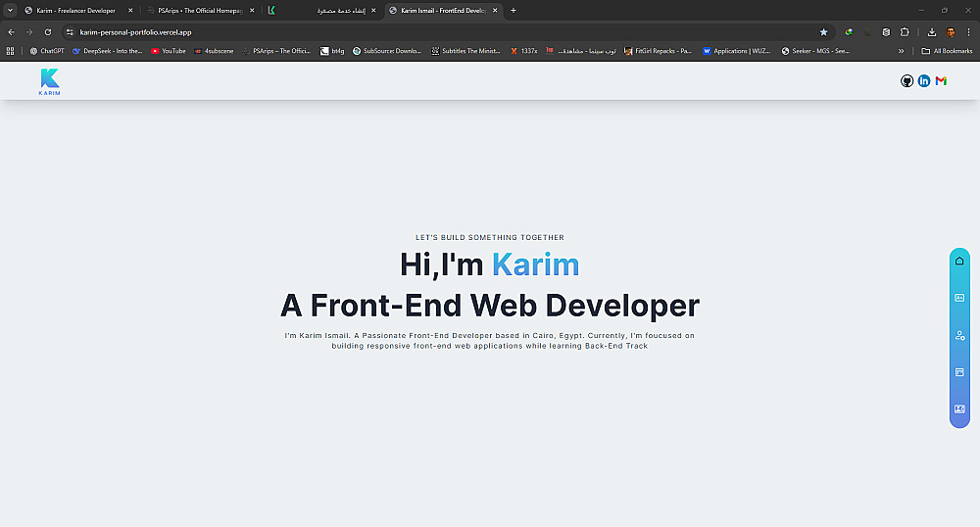Click the stacked-layers extension icon
This screenshot has height=527, width=980.
tap(886, 32)
